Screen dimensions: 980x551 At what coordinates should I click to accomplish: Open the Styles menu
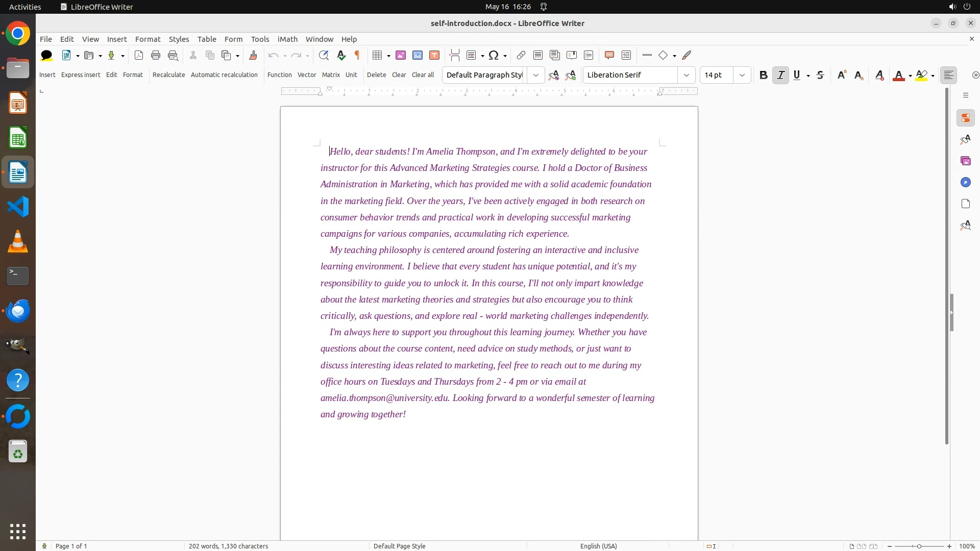pyautogui.click(x=179, y=39)
